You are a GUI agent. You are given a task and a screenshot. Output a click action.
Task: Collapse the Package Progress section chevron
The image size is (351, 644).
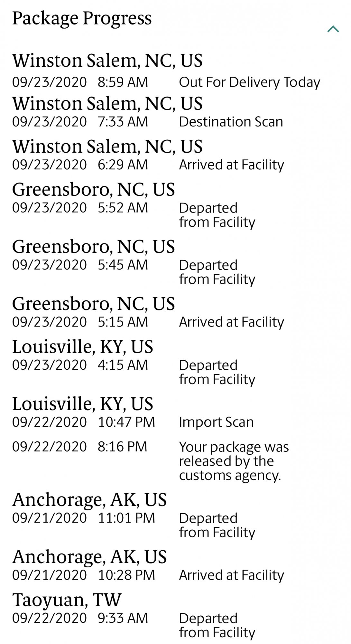tap(333, 29)
